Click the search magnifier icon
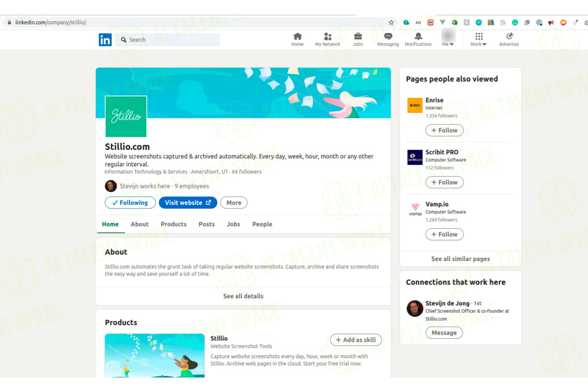588x392 pixels. point(123,40)
